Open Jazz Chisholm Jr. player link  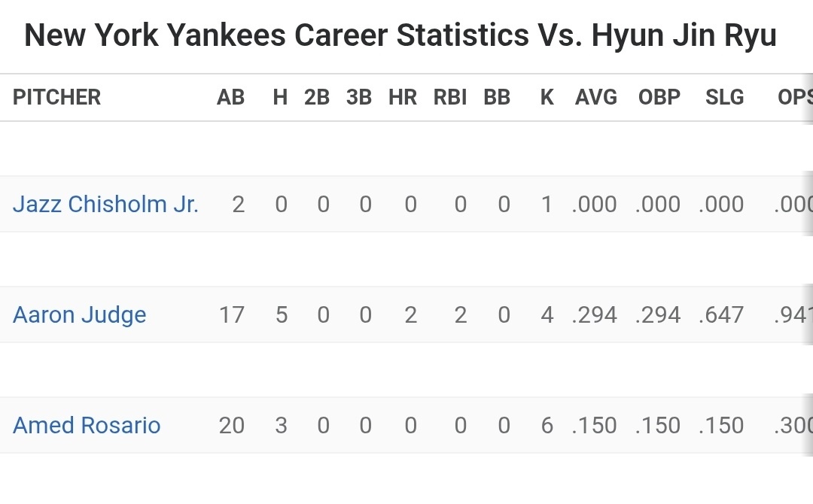(105, 205)
